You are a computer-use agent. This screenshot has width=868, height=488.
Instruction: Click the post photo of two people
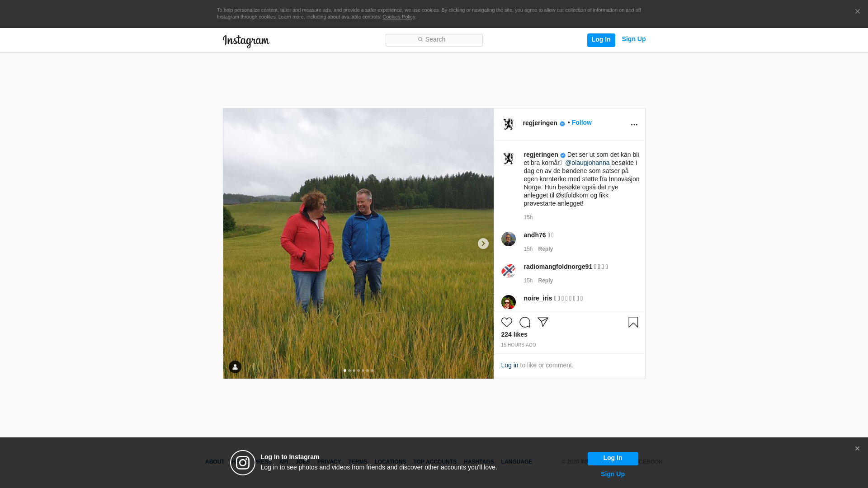(x=359, y=244)
